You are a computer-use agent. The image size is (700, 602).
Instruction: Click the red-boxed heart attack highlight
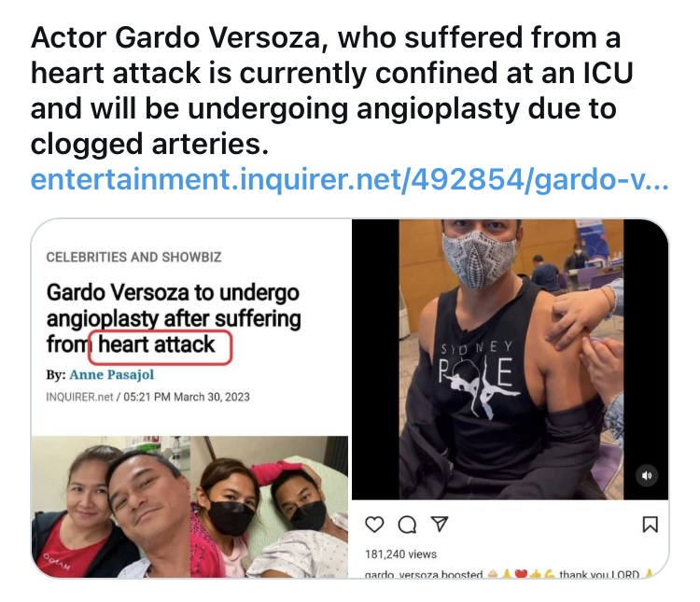pyautogui.click(x=160, y=346)
